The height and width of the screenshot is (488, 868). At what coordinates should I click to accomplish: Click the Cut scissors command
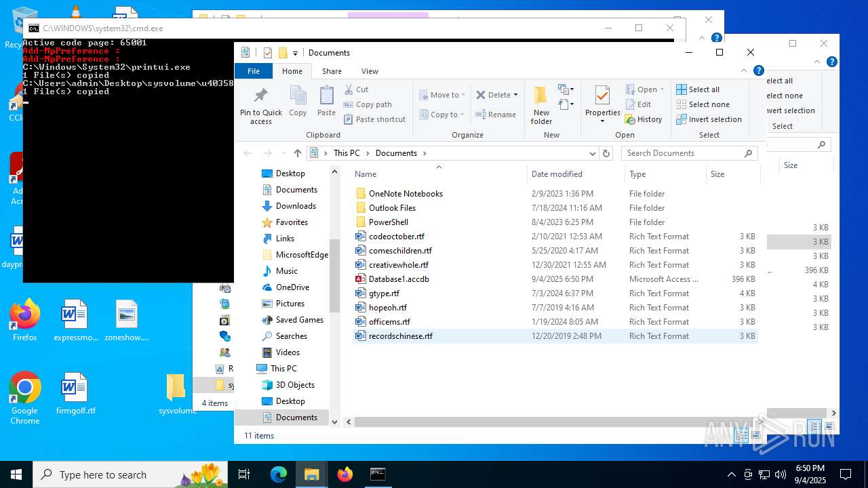pos(356,89)
